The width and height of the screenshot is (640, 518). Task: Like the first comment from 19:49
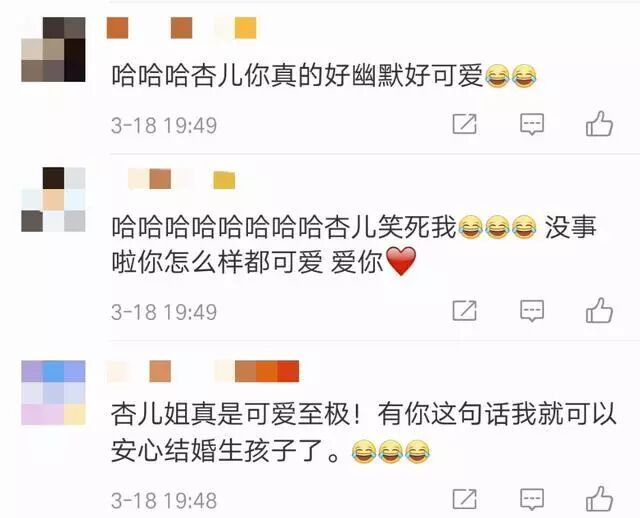(599, 124)
